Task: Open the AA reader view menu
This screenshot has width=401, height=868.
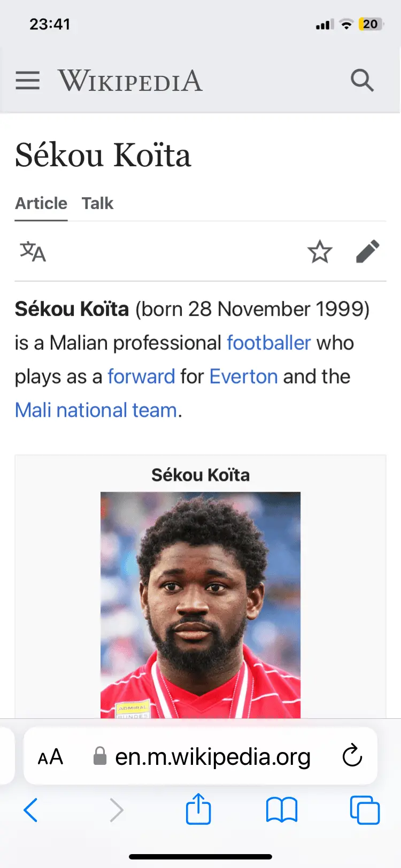Action: 51,757
